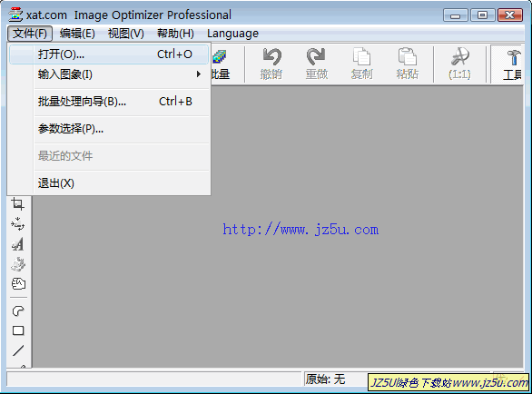This screenshot has width=532, height=394.
Task: Expand the 输入图象(I) submenu
Action: pos(109,74)
